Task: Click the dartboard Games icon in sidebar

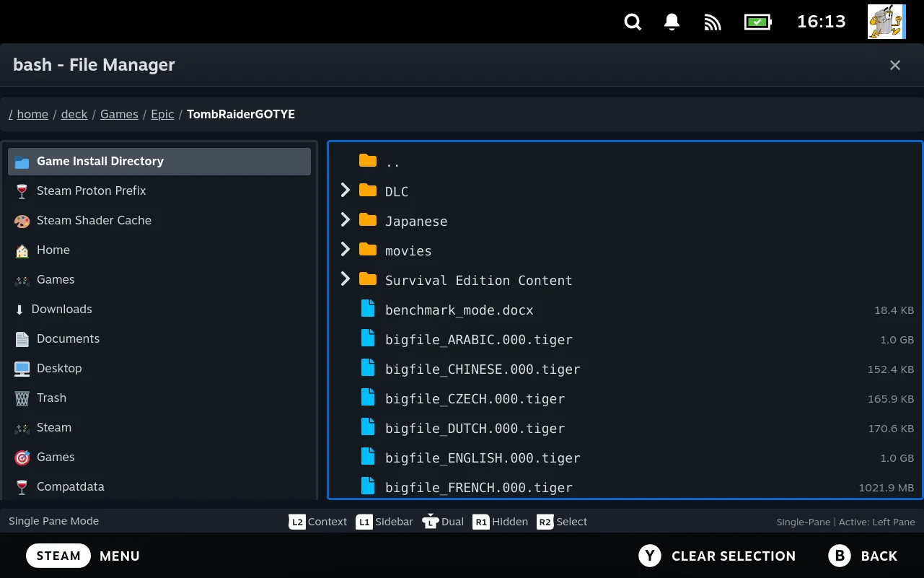Action: 22,457
